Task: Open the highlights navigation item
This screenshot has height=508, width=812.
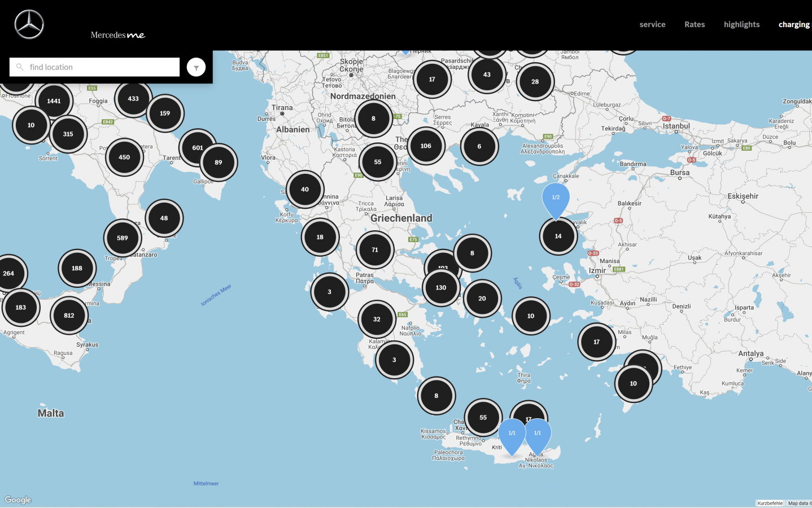Action: point(741,24)
